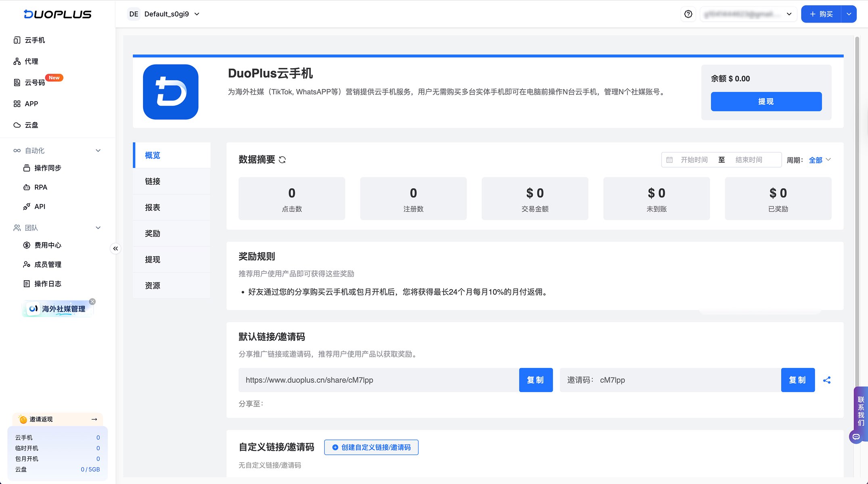The height and width of the screenshot is (484, 868).
Task: Refresh the 数据摘要 data summary
Action: click(x=282, y=160)
